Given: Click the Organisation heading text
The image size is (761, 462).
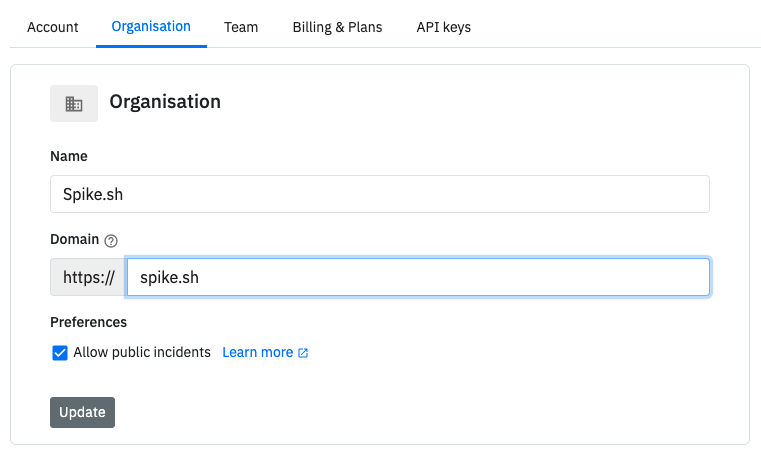Looking at the screenshot, I should tap(165, 102).
